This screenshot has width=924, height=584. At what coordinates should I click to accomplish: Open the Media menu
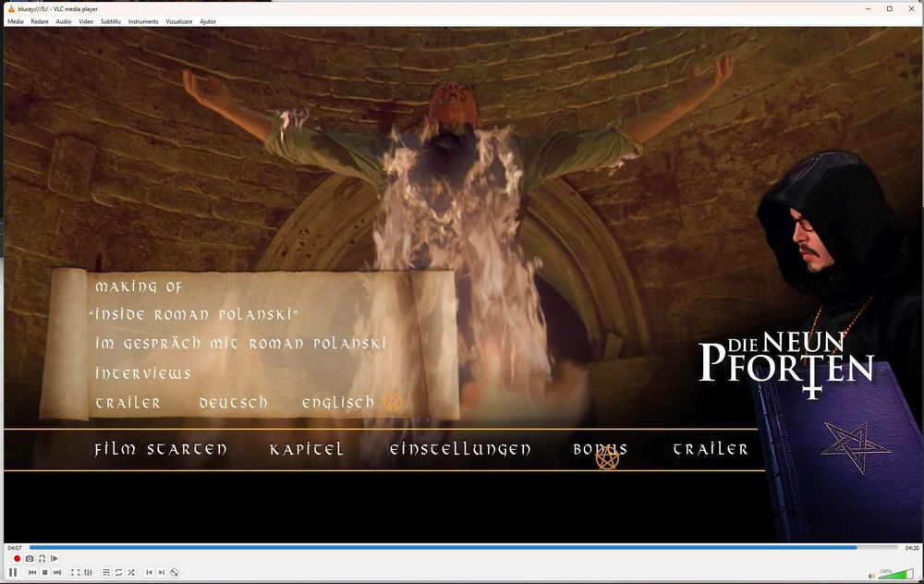tap(16, 22)
